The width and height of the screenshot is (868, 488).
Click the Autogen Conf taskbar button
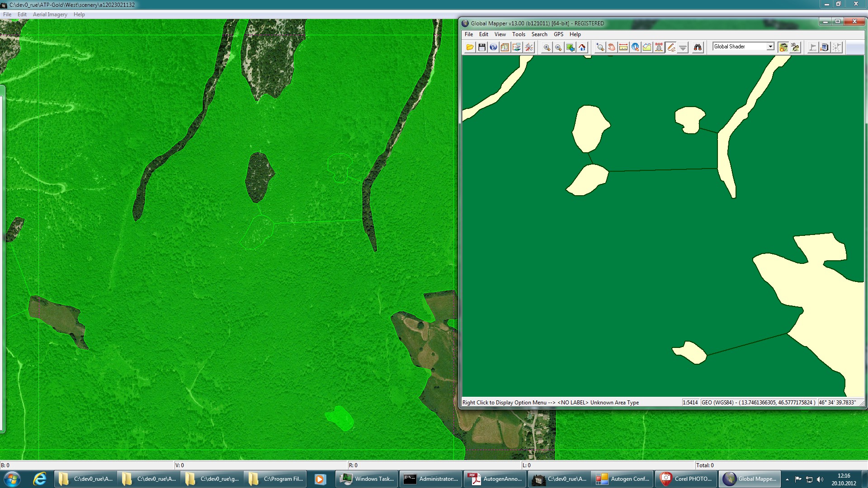623,479
